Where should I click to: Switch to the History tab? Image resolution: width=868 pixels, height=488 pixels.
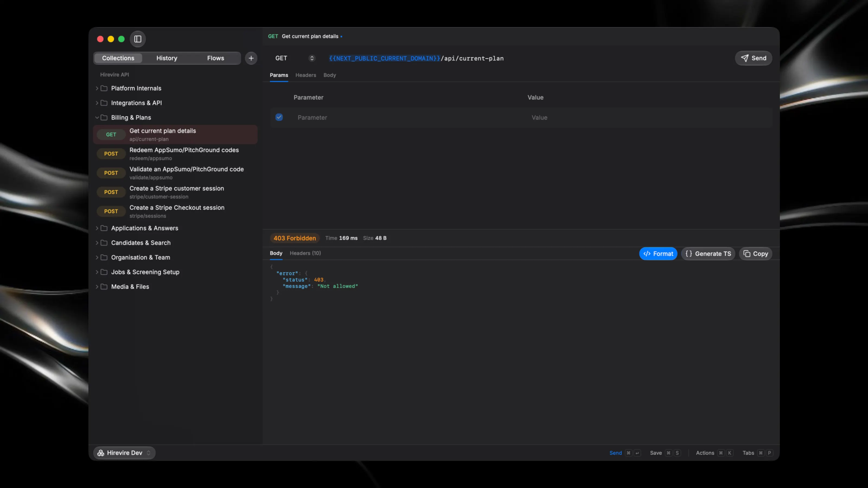[167, 58]
